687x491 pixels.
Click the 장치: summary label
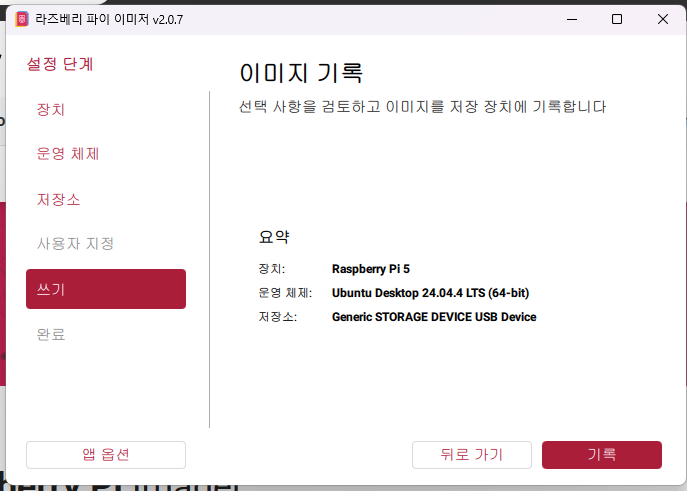click(272, 269)
